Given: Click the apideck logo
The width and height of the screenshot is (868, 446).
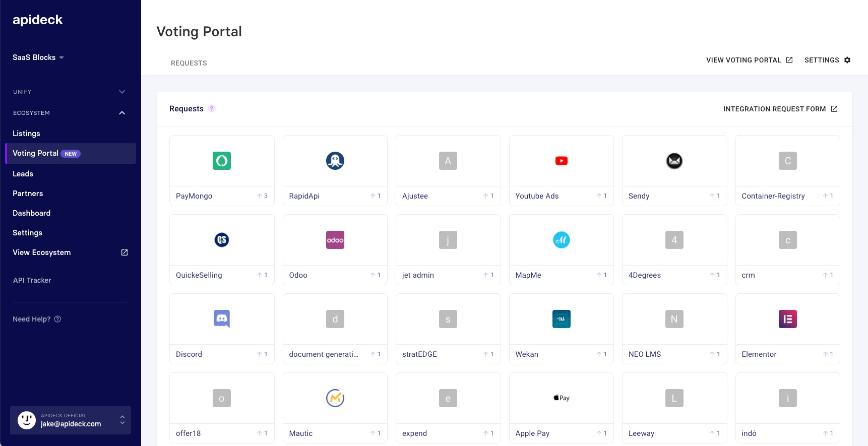Looking at the screenshot, I should 38,20.
